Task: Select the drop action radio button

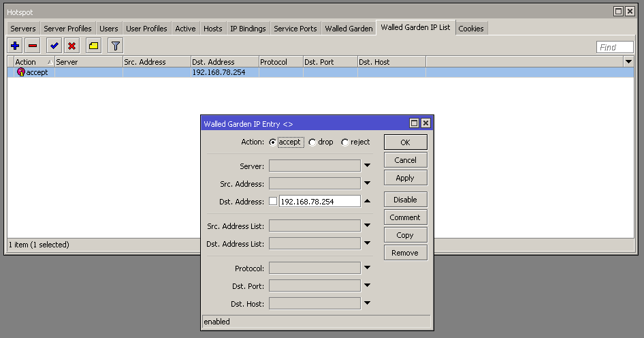Action: click(x=312, y=142)
